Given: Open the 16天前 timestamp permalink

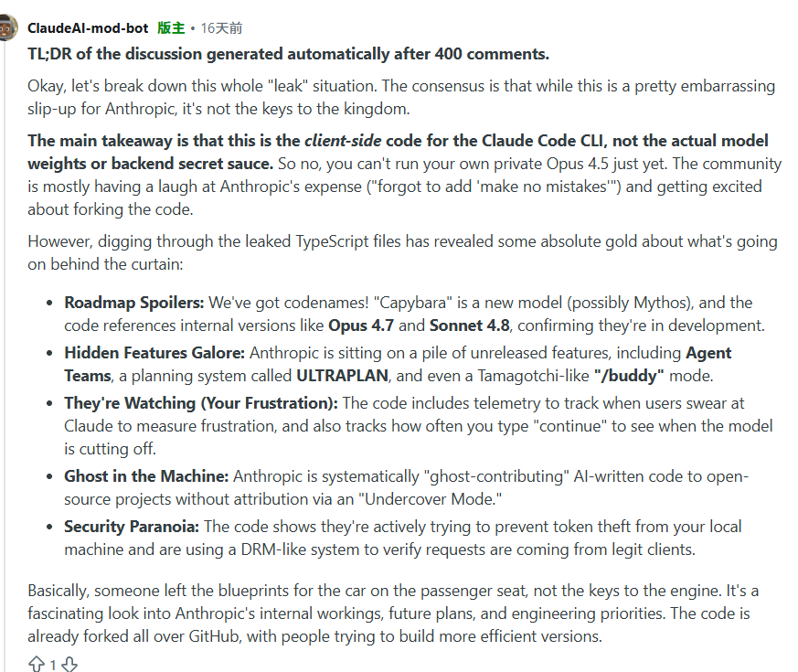Looking at the screenshot, I should (x=221, y=28).
